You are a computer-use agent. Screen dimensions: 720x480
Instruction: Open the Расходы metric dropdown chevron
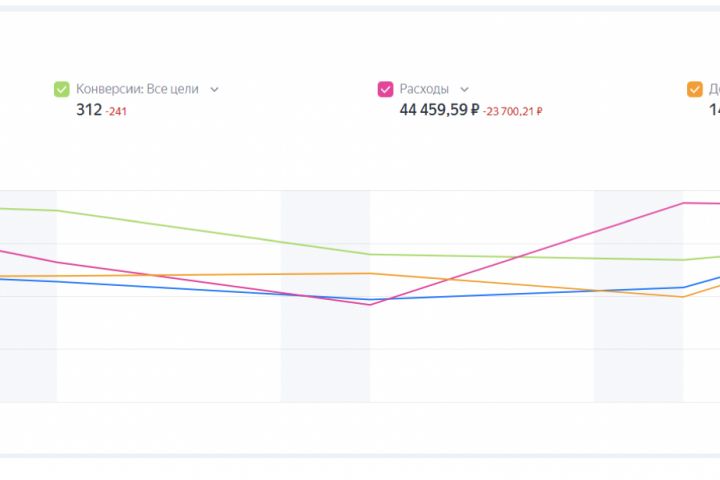(x=464, y=89)
